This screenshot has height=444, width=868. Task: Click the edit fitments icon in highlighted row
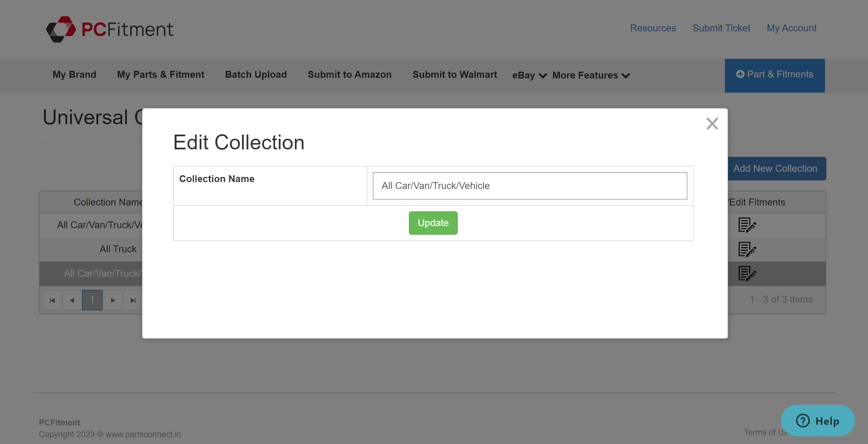tap(747, 274)
